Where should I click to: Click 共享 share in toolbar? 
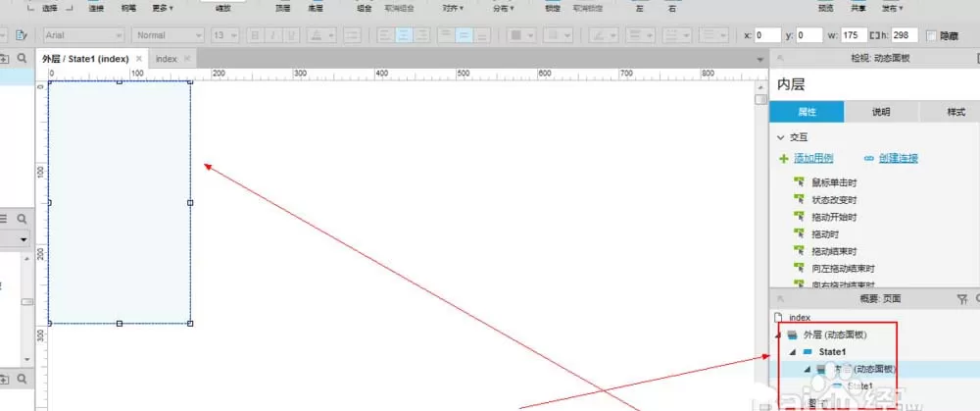coord(859,9)
